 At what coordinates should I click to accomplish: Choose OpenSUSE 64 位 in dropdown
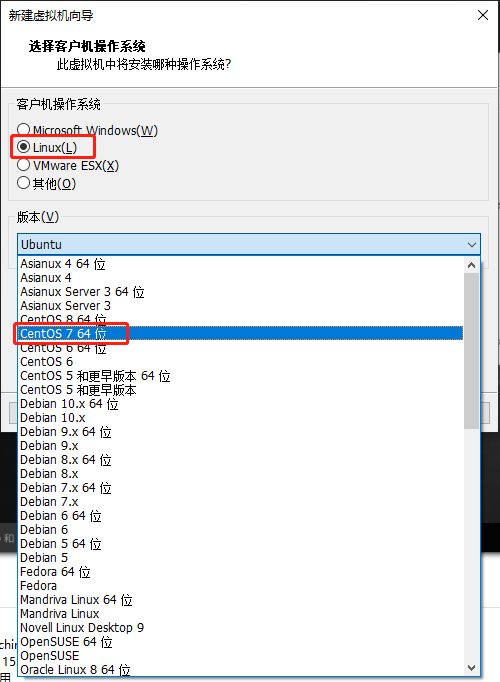tap(241, 642)
